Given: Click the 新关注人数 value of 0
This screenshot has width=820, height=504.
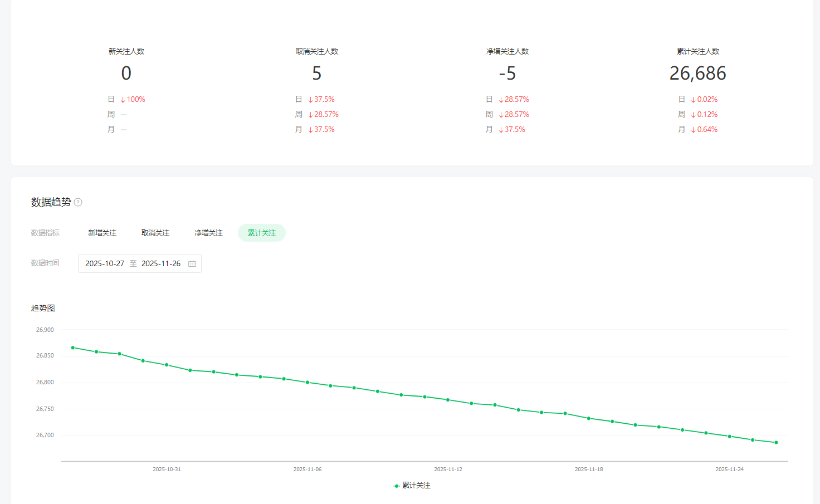Looking at the screenshot, I should click(126, 73).
